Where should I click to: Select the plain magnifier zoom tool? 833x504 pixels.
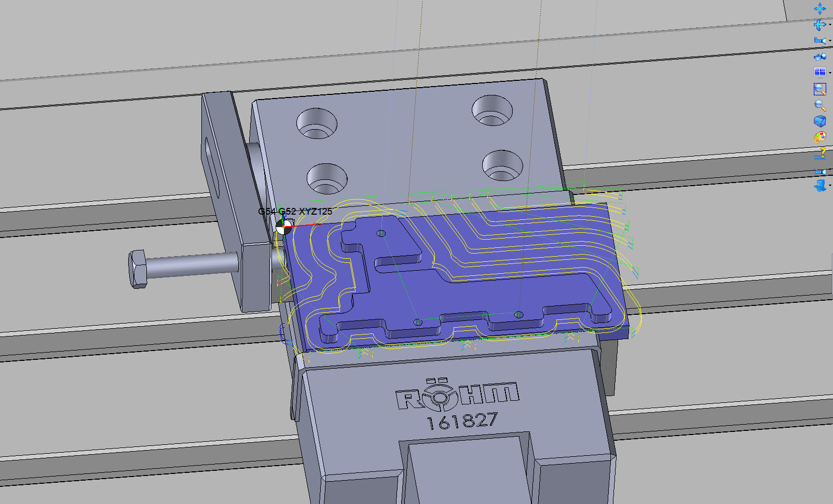(x=820, y=105)
